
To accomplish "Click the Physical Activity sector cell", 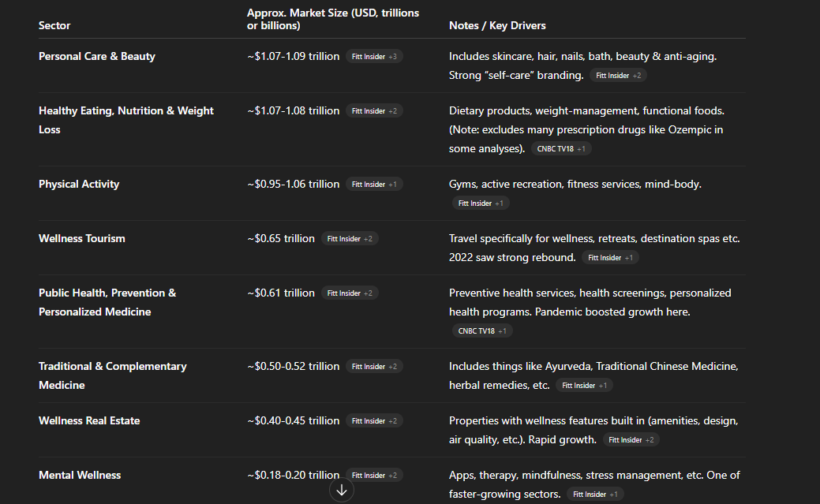I will pyautogui.click(x=79, y=184).
